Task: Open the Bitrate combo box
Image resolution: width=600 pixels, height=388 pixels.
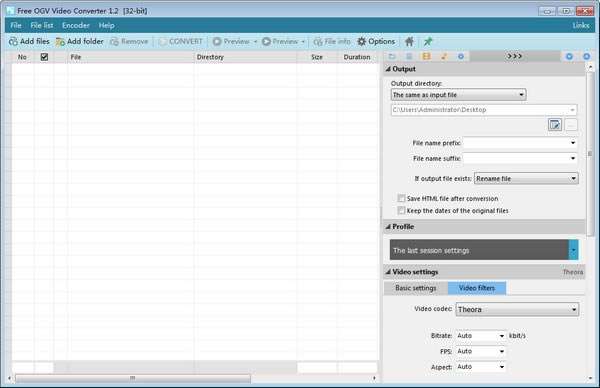Action: click(x=481, y=336)
